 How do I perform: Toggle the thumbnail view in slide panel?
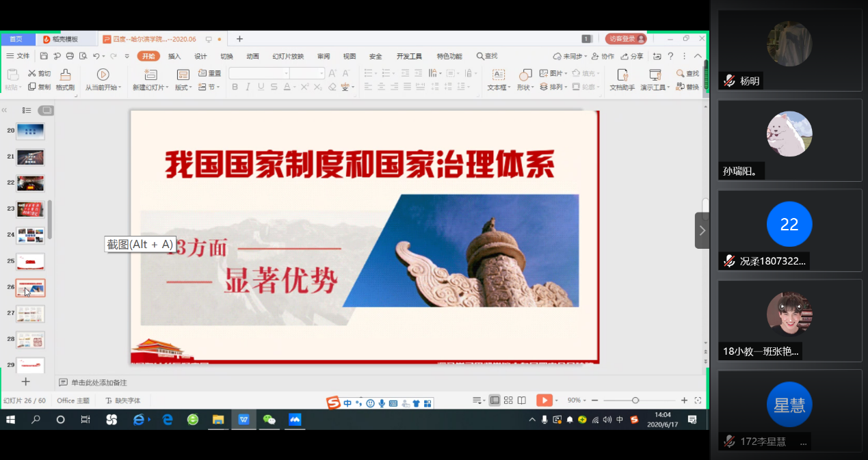[x=46, y=110]
